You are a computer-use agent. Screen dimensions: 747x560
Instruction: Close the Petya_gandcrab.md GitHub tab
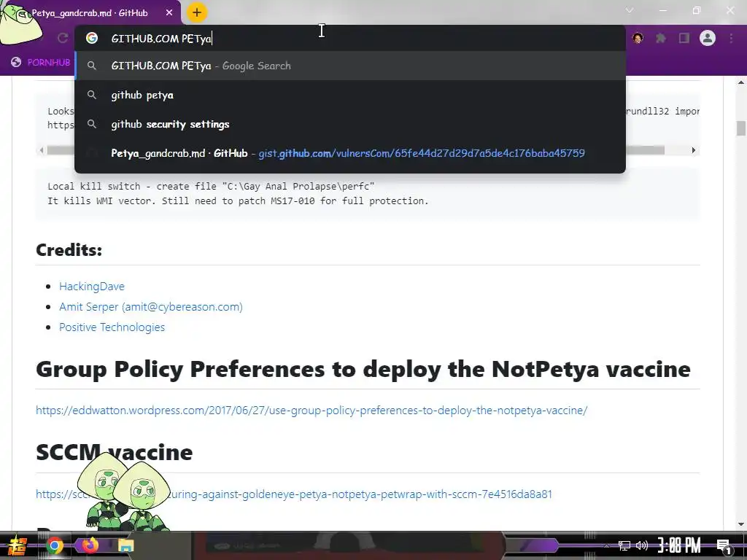tap(169, 13)
